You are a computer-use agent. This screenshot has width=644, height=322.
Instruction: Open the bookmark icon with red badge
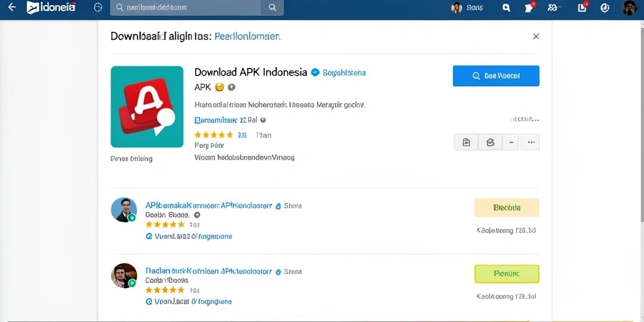click(x=583, y=7)
